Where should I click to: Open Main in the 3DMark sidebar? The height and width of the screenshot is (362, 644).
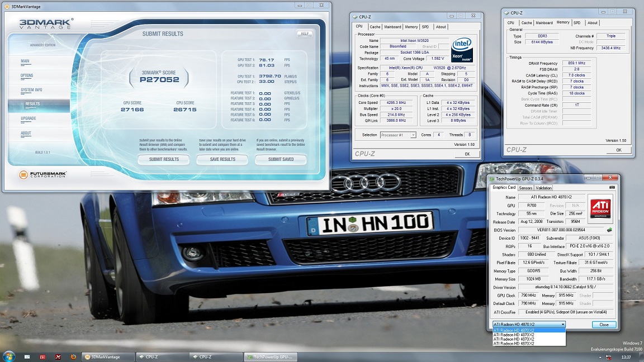point(25,61)
